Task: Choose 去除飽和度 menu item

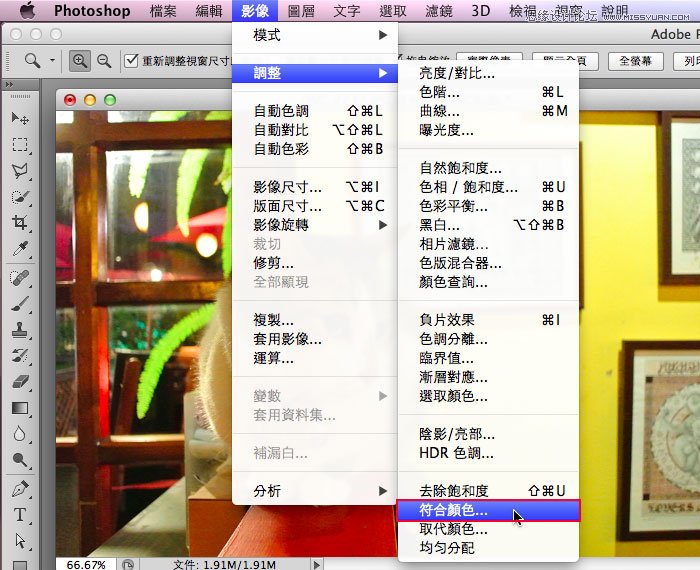Action: tap(488, 491)
